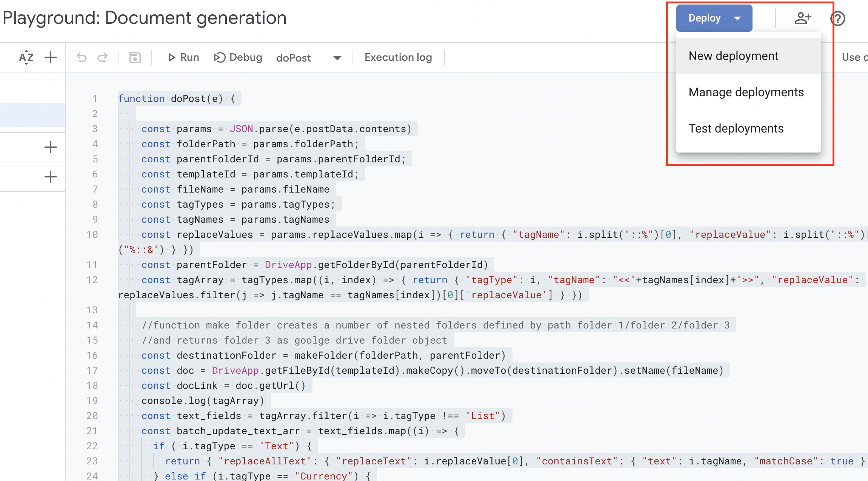868x481 pixels.
Task: Open the Execution log
Action: coord(398,57)
